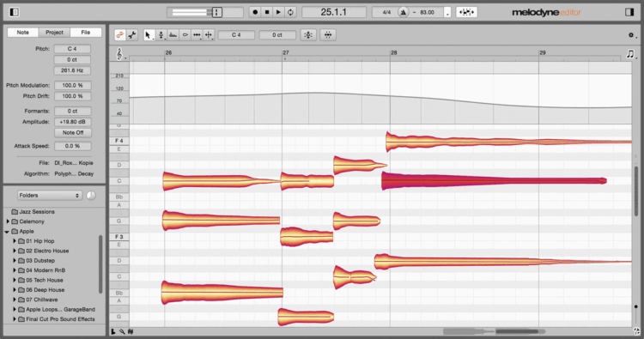
Task: Activate Note Assignment Mode wrench icon
Action: tap(132, 35)
